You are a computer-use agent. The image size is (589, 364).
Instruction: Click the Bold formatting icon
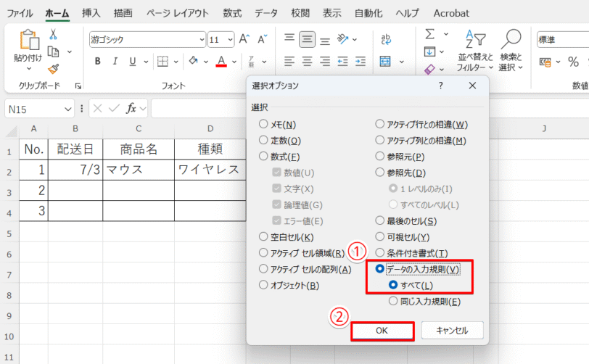pyautogui.click(x=98, y=61)
